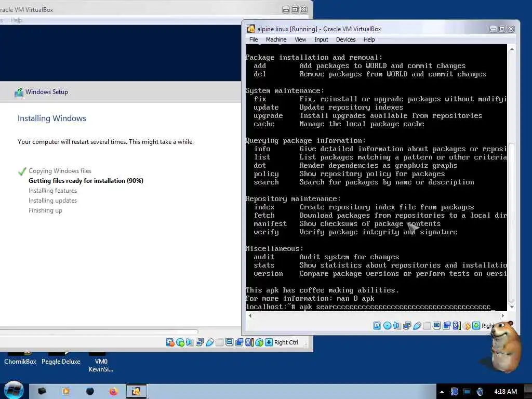The height and width of the screenshot is (399, 532).
Task: Click recording indicator in Windows Setup VM status bar
Action: (x=239, y=342)
